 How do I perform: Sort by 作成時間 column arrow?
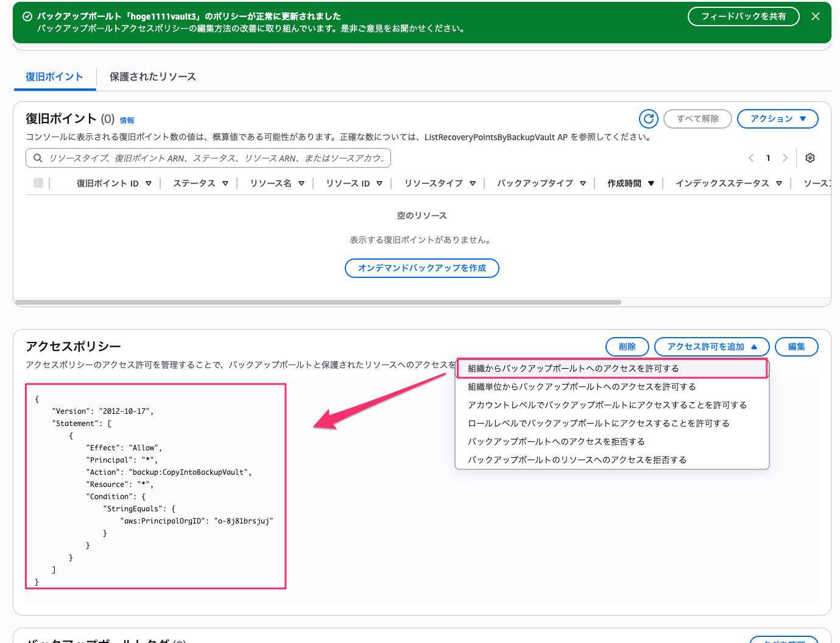(x=651, y=183)
